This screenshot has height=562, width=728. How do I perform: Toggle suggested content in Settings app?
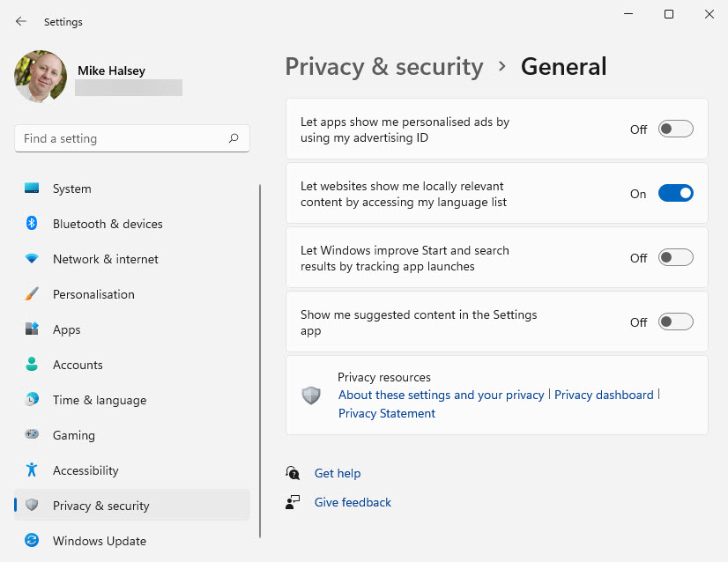(x=676, y=322)
